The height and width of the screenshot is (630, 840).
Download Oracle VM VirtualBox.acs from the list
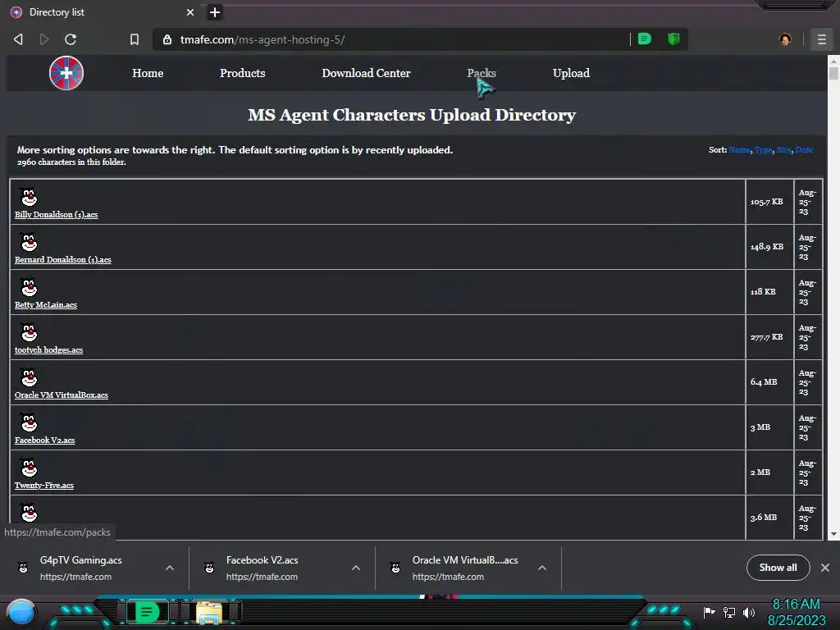click(61, 395)
